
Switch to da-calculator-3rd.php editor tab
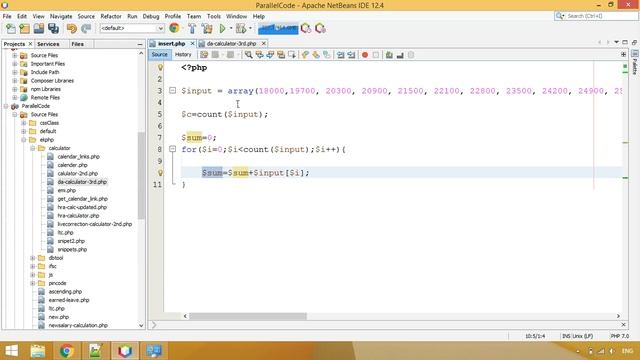(x=231, y=43)
